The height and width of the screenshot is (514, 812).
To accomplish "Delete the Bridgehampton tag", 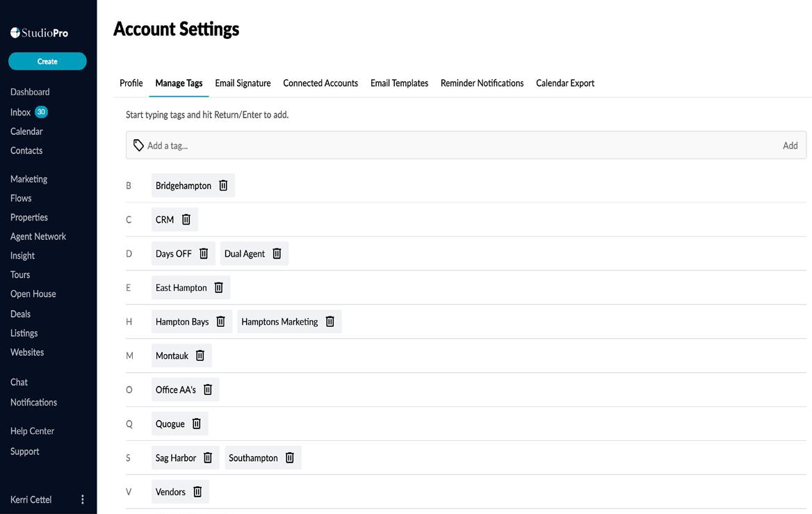I will (x=223, y=186).
